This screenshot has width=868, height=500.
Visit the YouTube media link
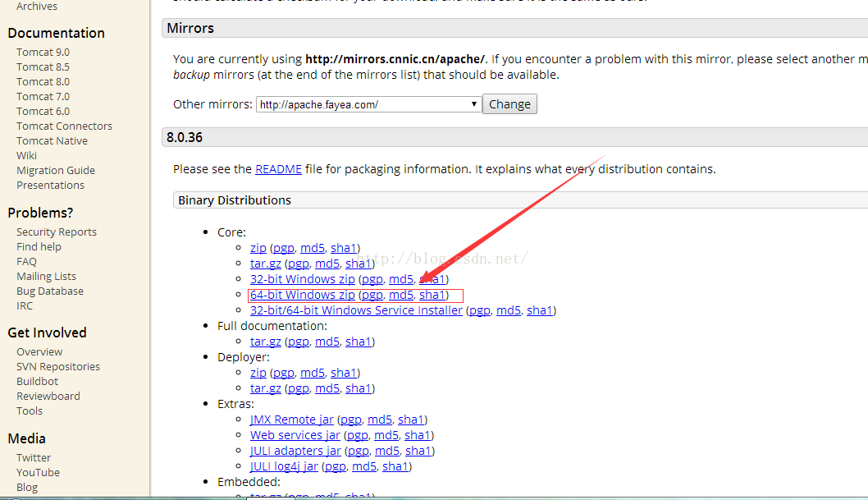point(38,472)
